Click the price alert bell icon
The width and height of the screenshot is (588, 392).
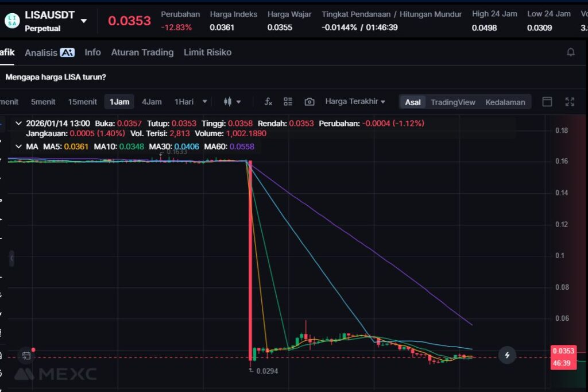571,52
